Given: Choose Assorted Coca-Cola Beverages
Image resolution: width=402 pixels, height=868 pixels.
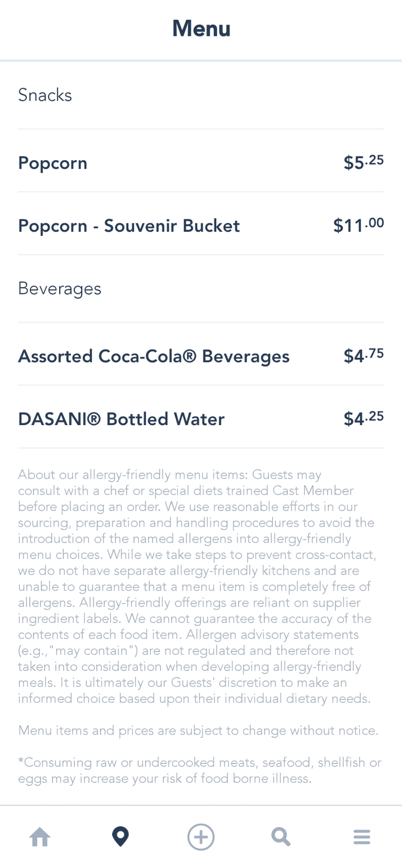Looking at the screenshot, I should pos(153,357).
